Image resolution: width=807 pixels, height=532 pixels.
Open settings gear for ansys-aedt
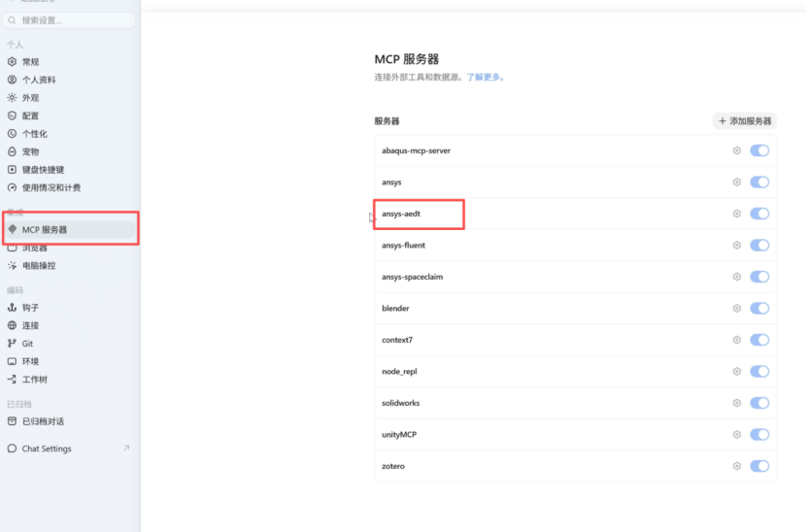click(736, 214)
